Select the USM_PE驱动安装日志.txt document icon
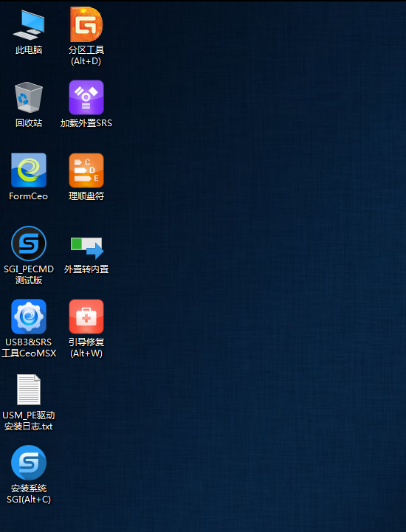The height and width of the screenshot is (532, 406). point(29,390)
